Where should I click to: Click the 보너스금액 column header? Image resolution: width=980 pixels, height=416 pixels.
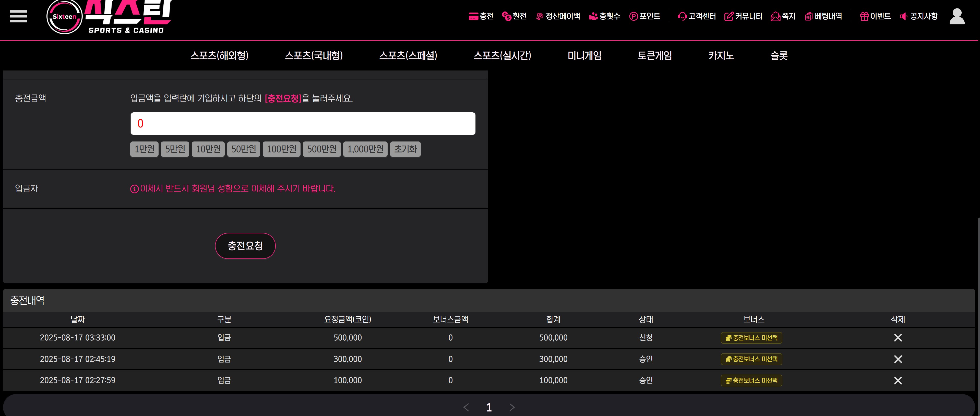(x=450, y=319)
